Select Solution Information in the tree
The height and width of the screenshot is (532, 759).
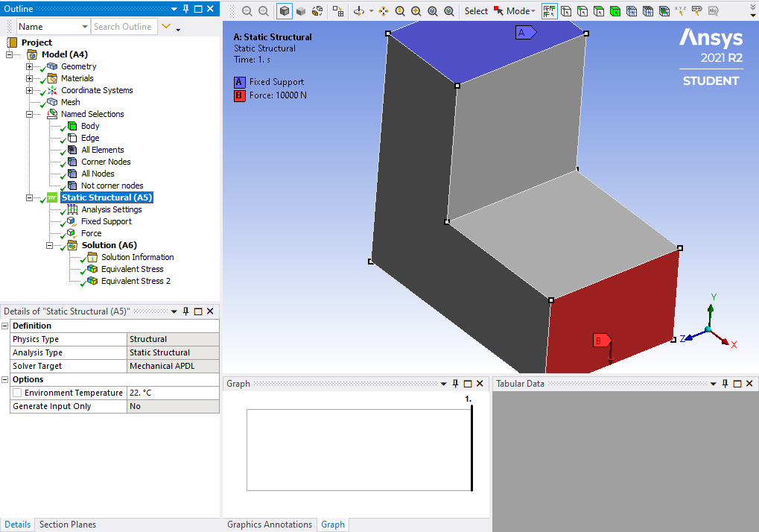tap(138, 257)
